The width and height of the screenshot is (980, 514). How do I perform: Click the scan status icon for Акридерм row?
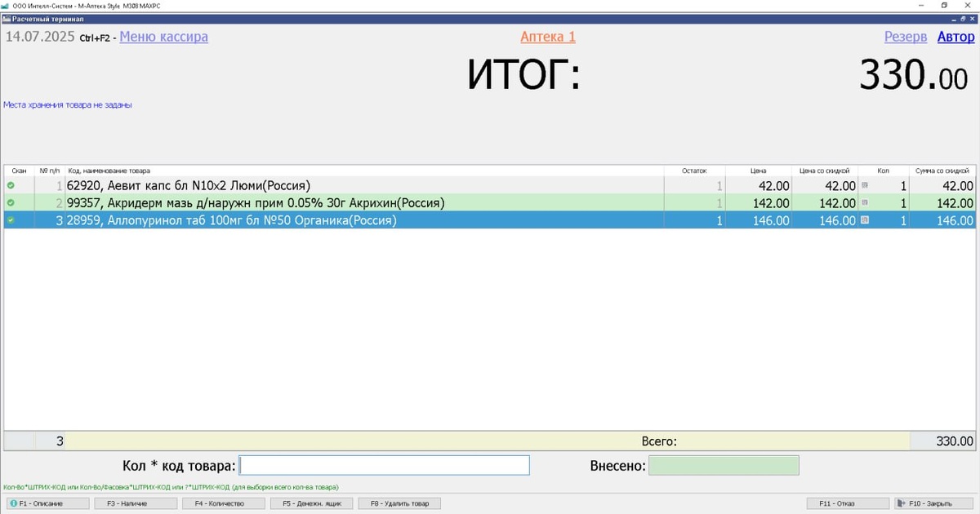[11, 203]
